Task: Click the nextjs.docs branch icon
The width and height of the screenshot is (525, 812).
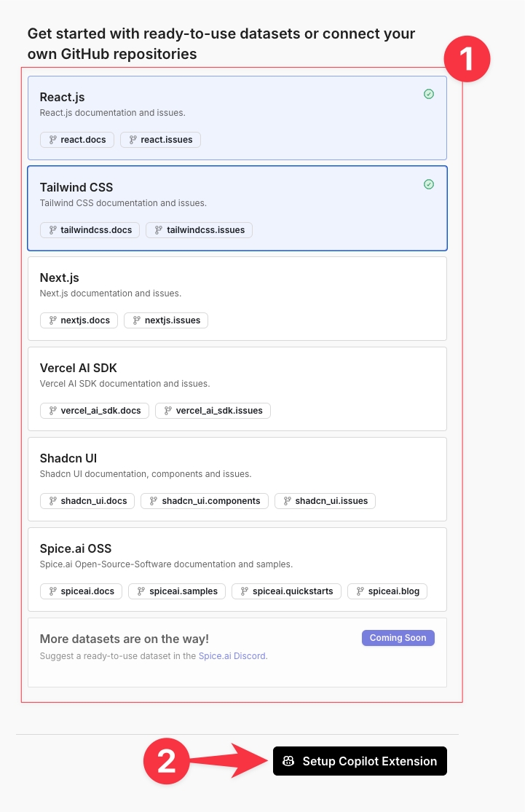Action: pos(53,320)
